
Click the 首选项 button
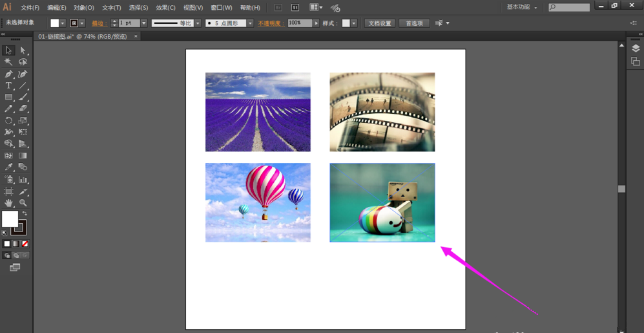tap(414, 23)
